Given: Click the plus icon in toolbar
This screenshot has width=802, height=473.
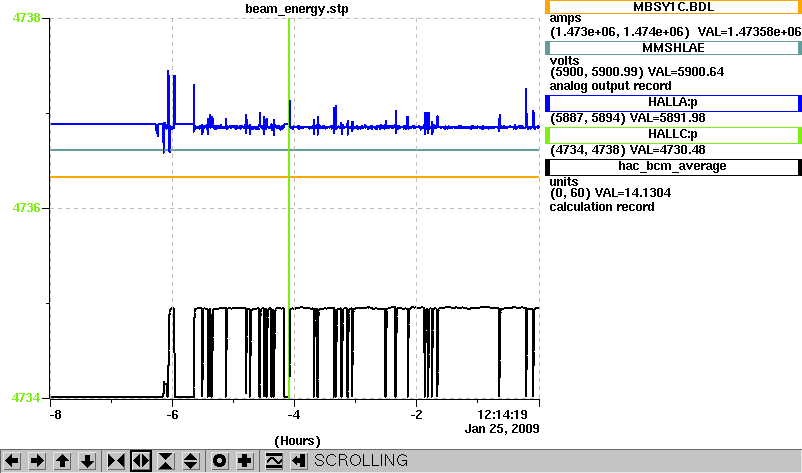Looking at the screenshot, I should coord(244,461).
